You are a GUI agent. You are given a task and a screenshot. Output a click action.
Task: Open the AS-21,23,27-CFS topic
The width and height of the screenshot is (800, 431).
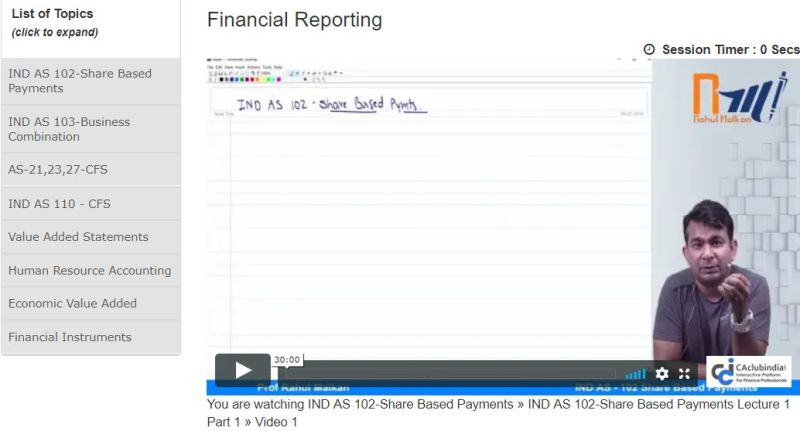point(90,170)
